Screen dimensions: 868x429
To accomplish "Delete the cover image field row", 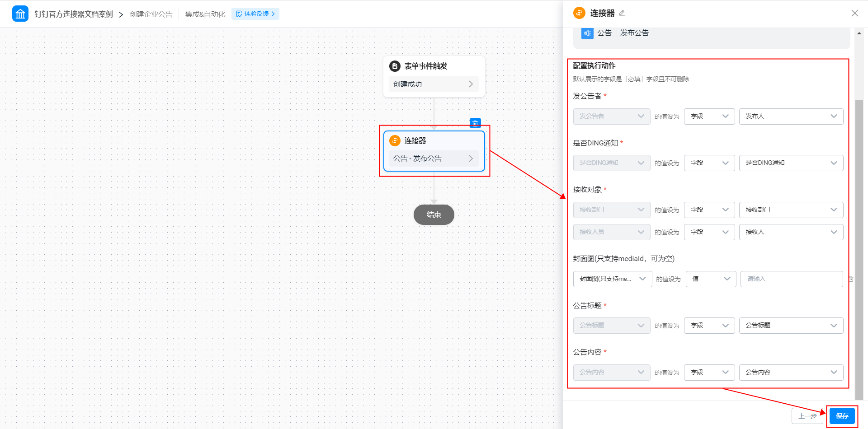I will pos(851,279).
